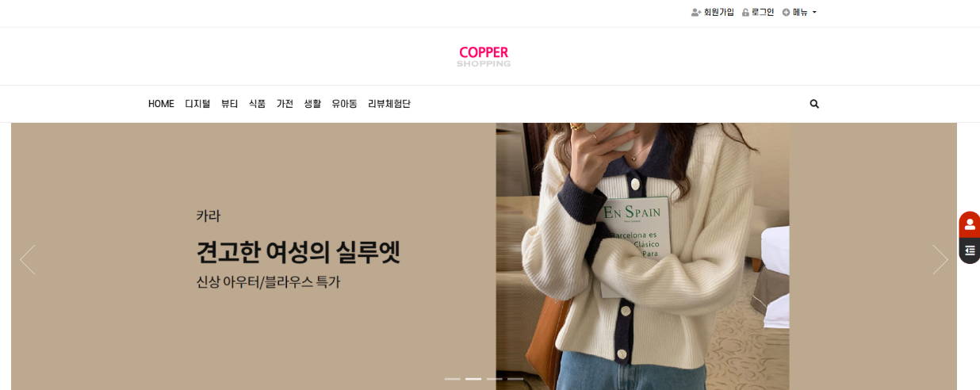Select the 뷰티 category
This screenshot has height=390, width=980.
click(x=229, y=104)
